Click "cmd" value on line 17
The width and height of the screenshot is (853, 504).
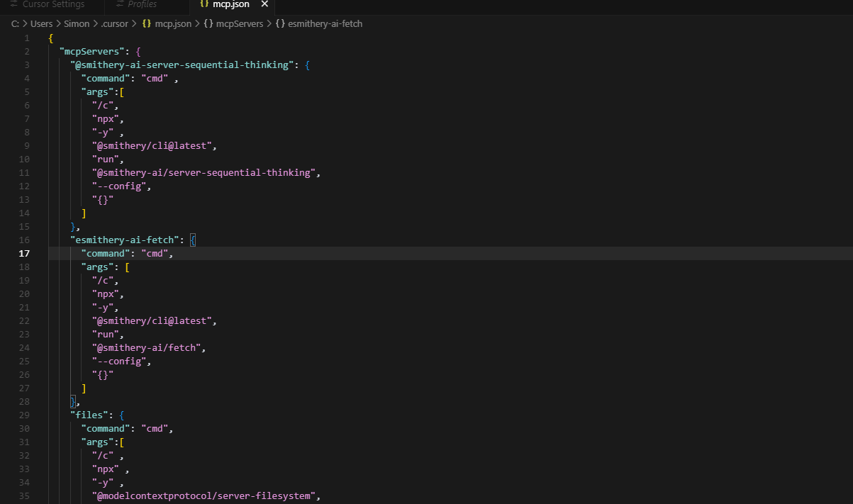(x=155, y=253)
